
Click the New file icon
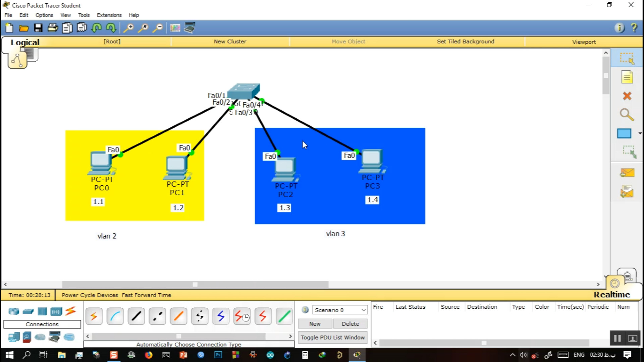tap(9, 28)
